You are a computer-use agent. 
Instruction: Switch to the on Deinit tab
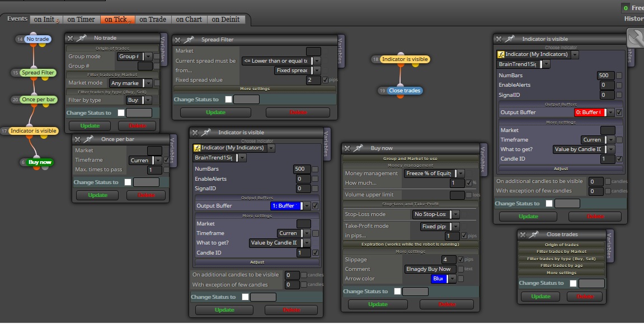225,19
